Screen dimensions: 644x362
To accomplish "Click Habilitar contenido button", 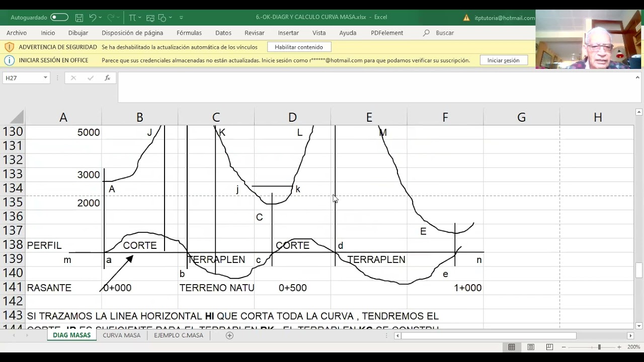I will coord(299,47).
